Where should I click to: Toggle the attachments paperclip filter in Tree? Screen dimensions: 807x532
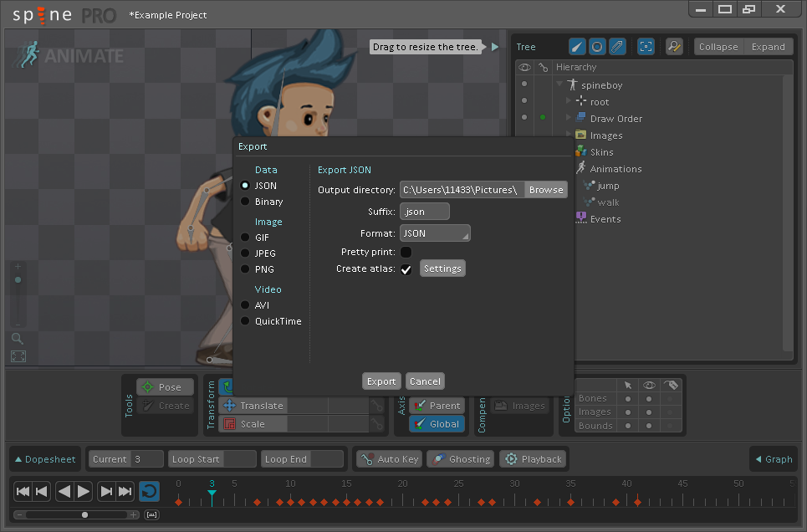[x=617, y=47]
